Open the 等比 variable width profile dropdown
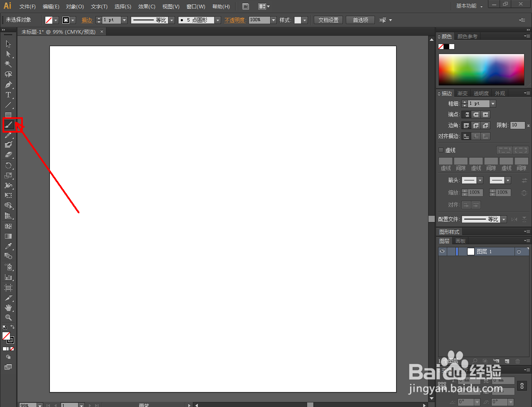Screen dimensions: 532x407 (172, 20)
